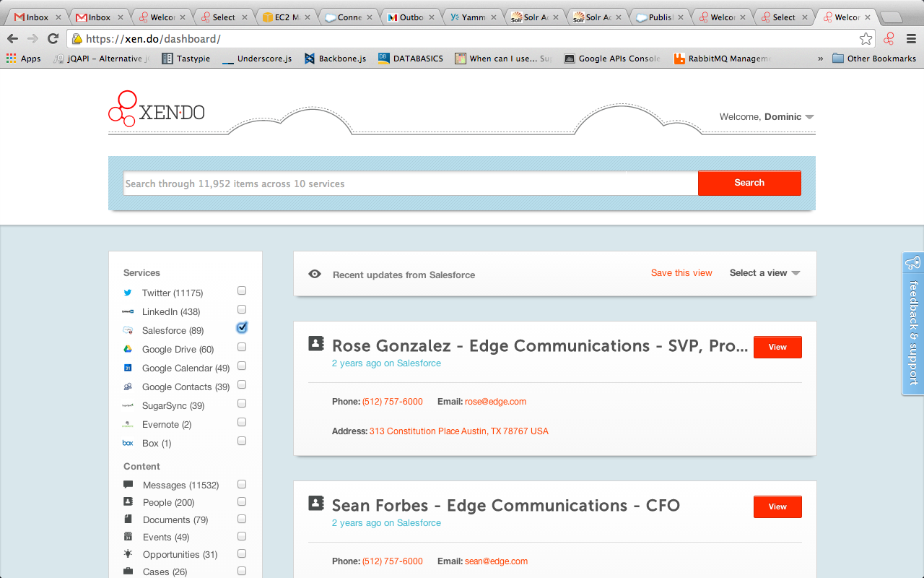Click the Google Contacts service icon
This screenshot has height=578, width=924.
point(128,387)
